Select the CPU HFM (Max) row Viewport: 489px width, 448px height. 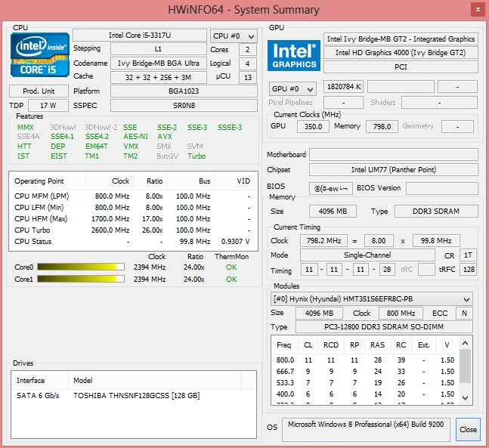(132, 219)
